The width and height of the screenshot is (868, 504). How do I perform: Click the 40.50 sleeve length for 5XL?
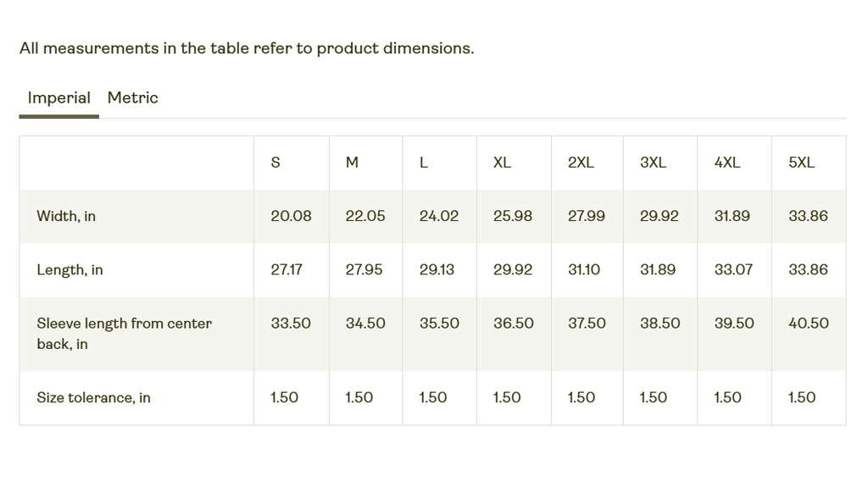pos(809,323)
